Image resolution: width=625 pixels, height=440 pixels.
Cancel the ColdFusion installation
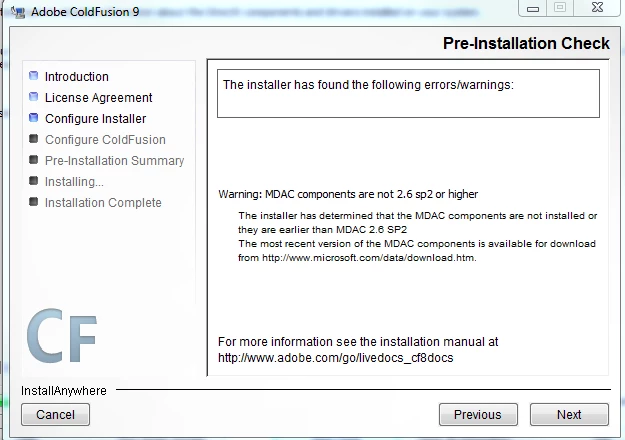pyautogui.click(x=55, y=414)
